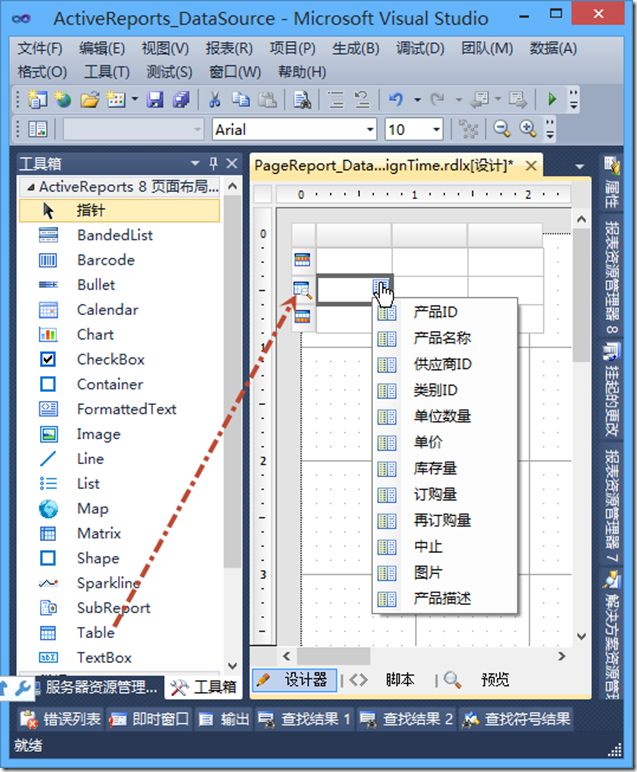Click the Zoom In magnifier icon

528,129
